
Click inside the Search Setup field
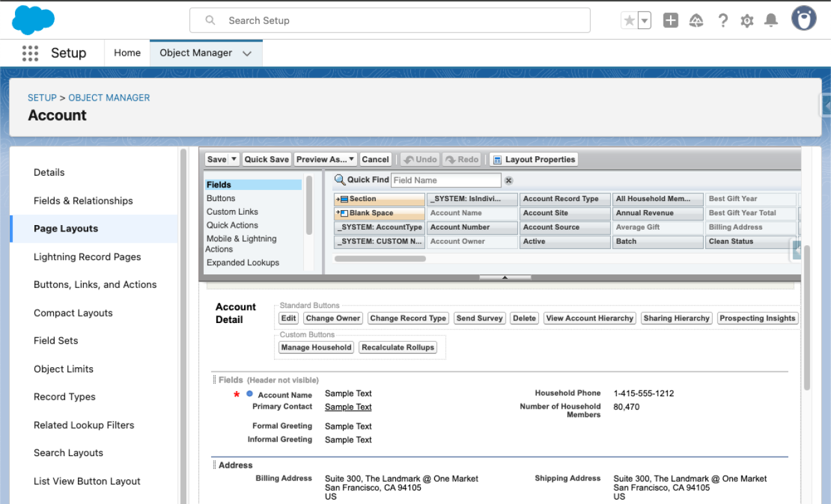pos(390,20)
